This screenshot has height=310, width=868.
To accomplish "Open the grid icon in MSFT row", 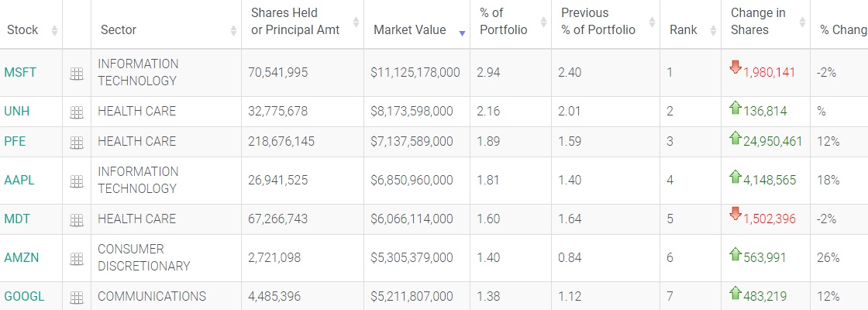I will tap(76, 73).
